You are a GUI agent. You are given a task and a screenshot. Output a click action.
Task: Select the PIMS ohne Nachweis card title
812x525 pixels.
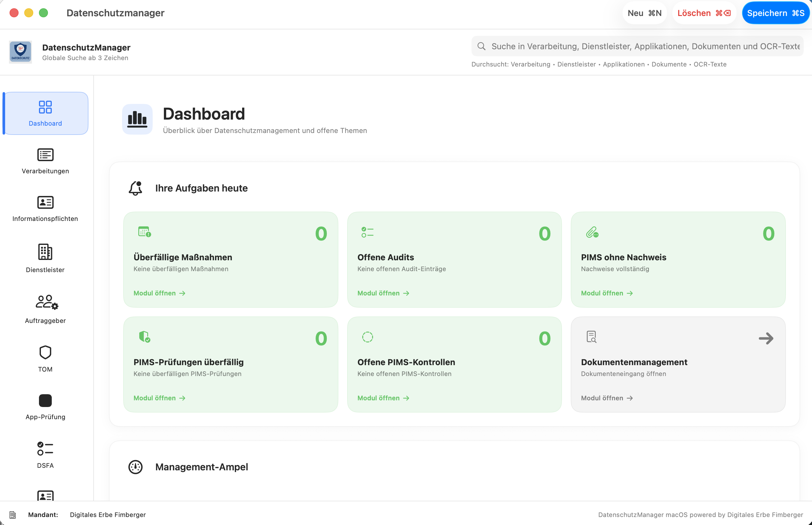[624, 257]
